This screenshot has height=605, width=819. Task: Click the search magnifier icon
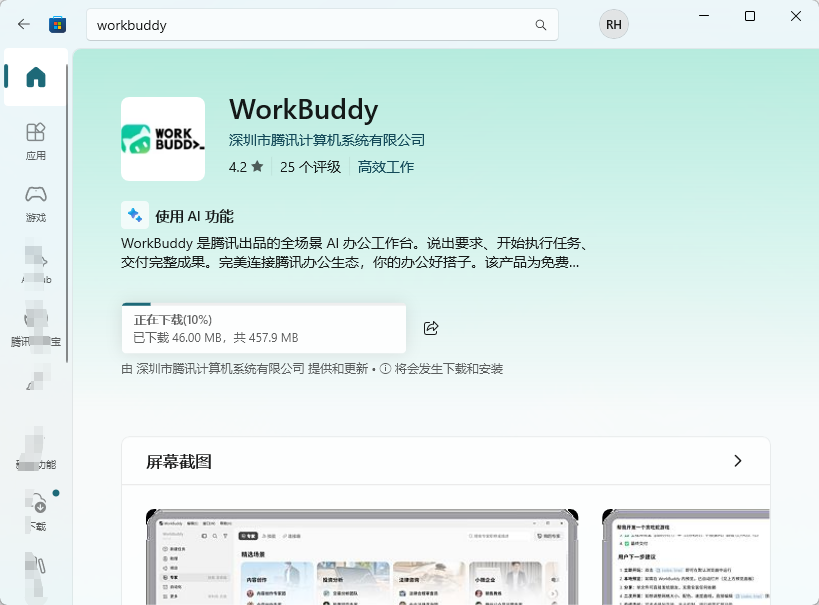pyautogui.click(x=541, y=25)
